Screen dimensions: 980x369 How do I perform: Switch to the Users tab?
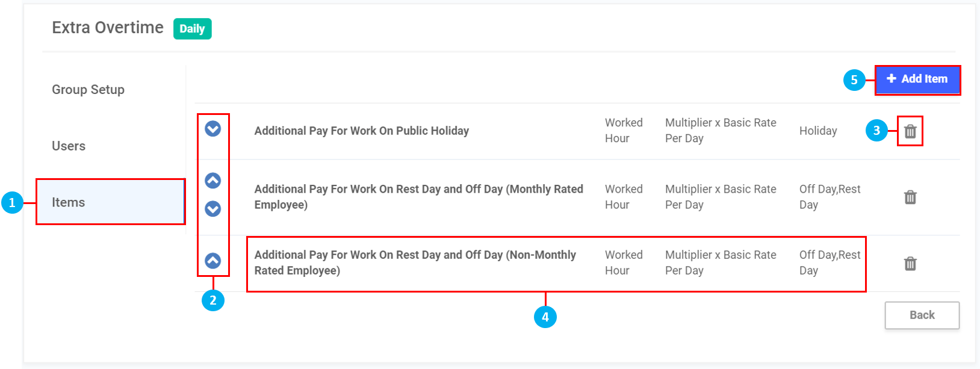pyautogui.click(x=69, y=146)
